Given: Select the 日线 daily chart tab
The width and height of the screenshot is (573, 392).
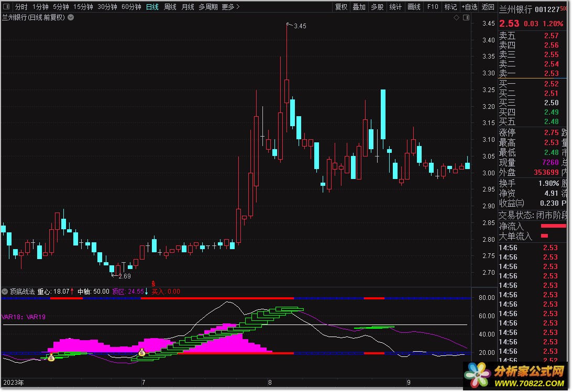Looking at the screenshot, I should tap(152, 7).
